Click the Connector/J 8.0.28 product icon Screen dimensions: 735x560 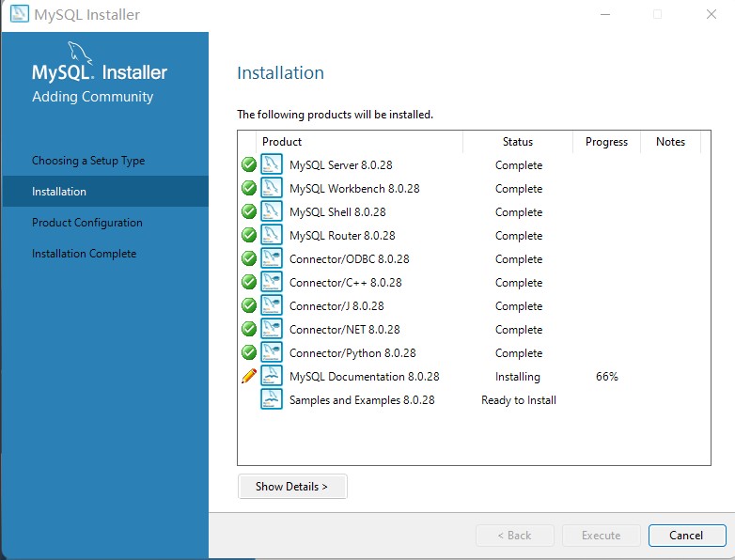click(x=272, y=305)
